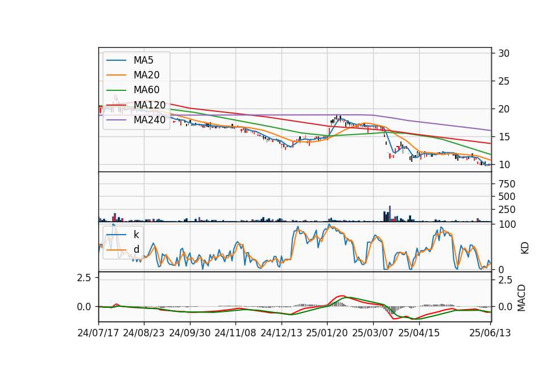This screenshot has height=392, width=546.
Task: Click the volume axis label 250
Action: 507,210
